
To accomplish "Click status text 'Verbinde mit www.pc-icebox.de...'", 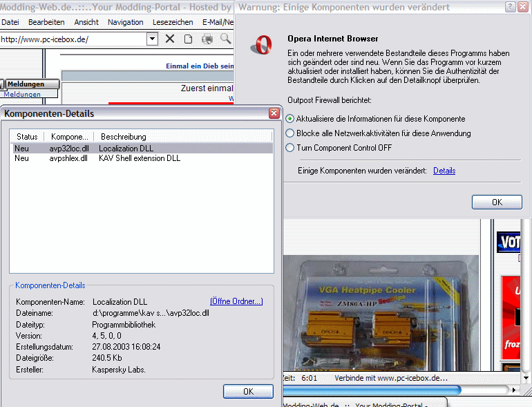I will (x=391, y=378).
